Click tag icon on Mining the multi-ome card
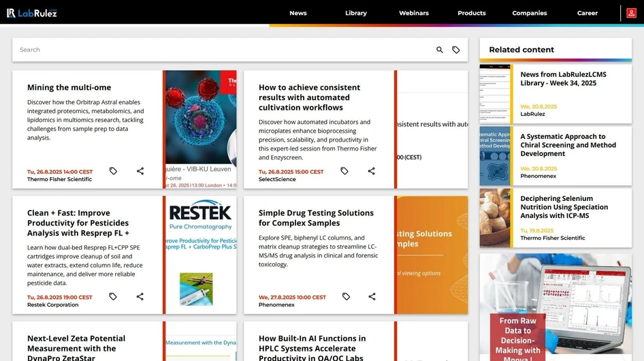 [113, 171]
